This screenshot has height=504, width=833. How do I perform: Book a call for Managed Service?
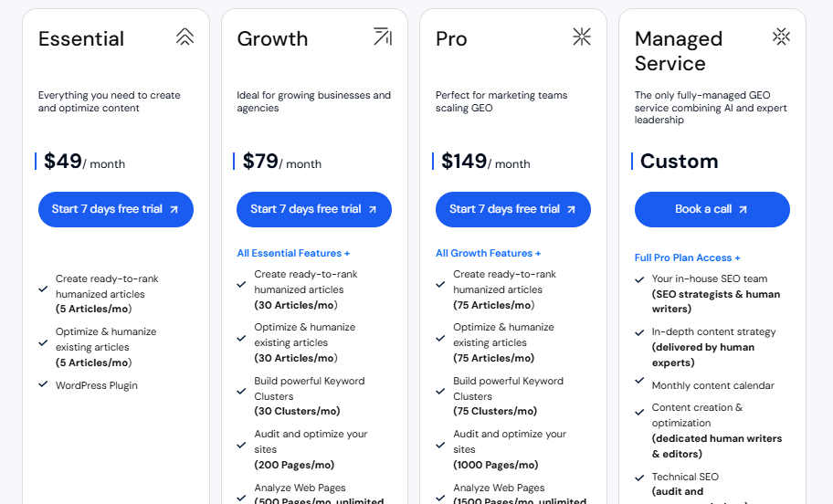712,209
